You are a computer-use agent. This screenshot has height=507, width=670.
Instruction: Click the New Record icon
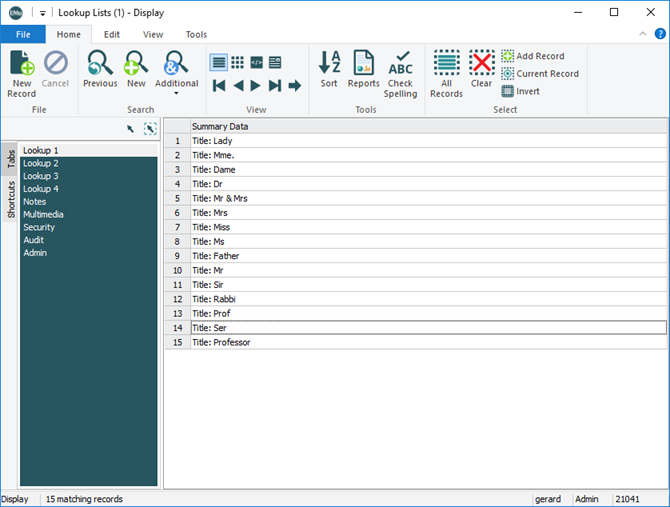(x=21, y=66)
